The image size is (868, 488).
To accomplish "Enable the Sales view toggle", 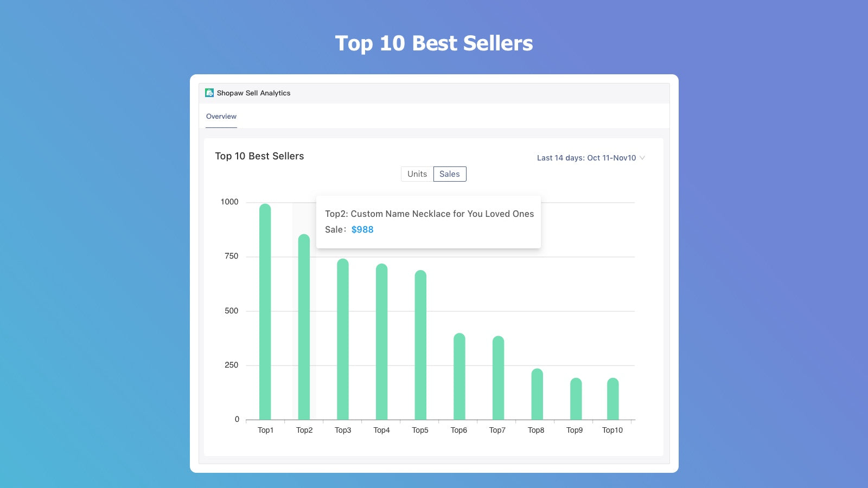I will coord(449,174).
